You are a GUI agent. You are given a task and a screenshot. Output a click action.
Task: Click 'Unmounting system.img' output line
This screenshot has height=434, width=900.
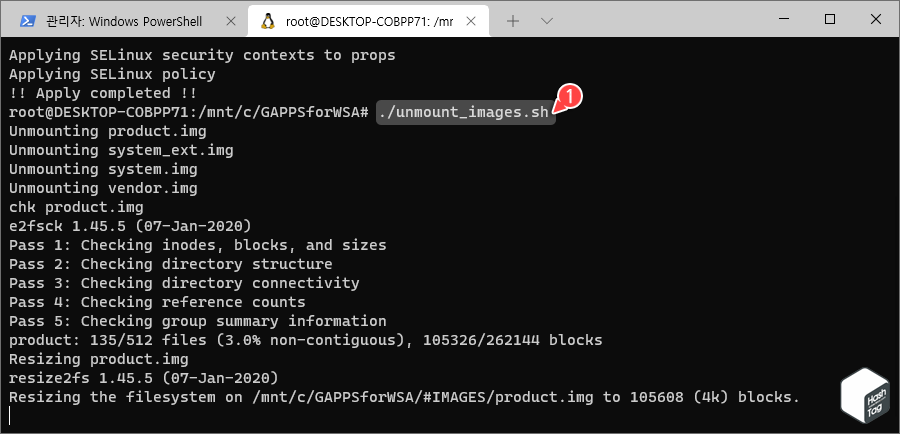click(x=103, y=169)
